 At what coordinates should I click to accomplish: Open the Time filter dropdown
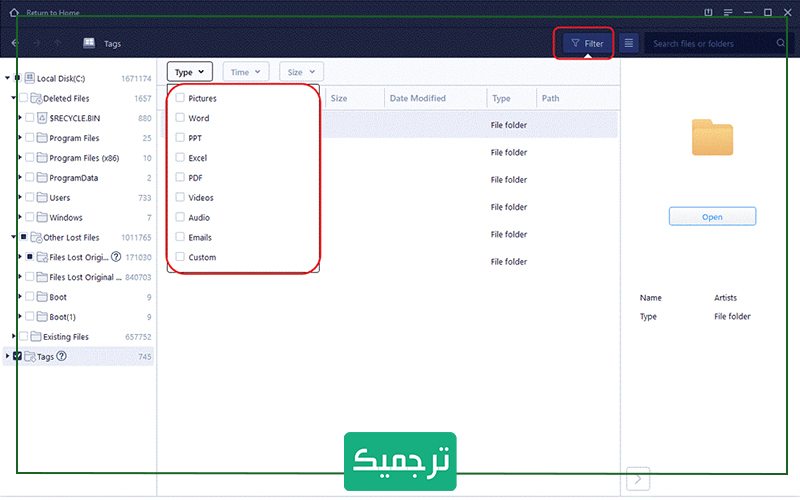coord(245,72)
